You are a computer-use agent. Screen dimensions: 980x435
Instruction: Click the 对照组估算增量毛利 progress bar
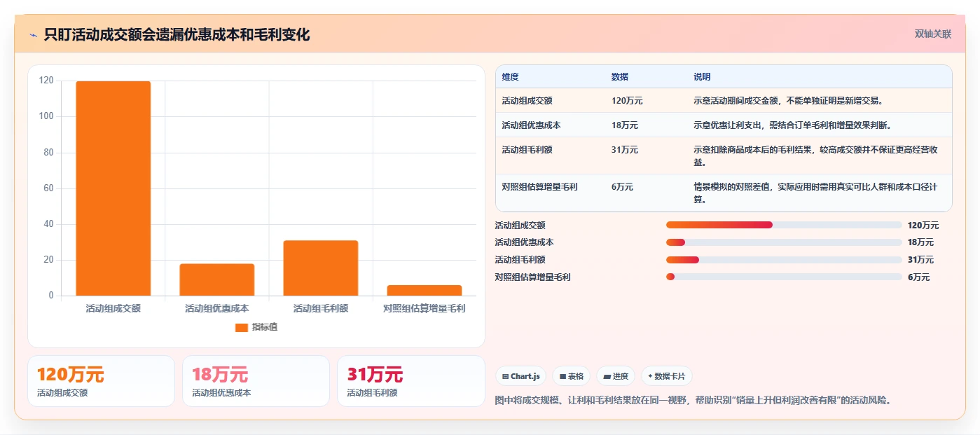pos(784,277)
